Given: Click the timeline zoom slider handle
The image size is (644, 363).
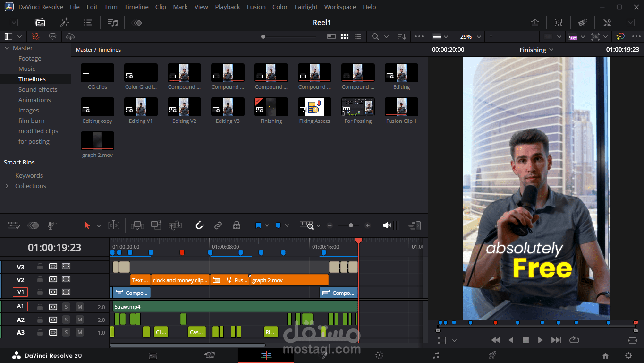Looking at the screenshot, I should pyautogui.click(x=351, y=225).
